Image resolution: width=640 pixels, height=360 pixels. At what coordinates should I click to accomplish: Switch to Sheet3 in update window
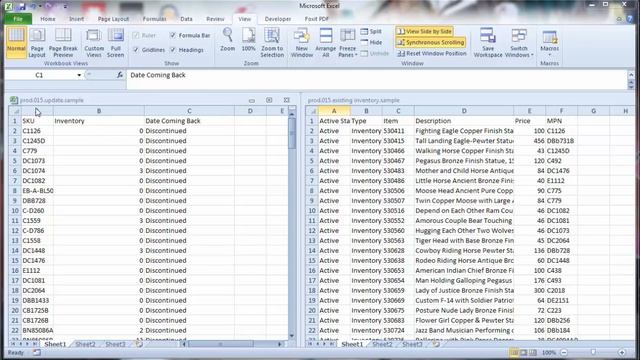[x=116, y=344]
